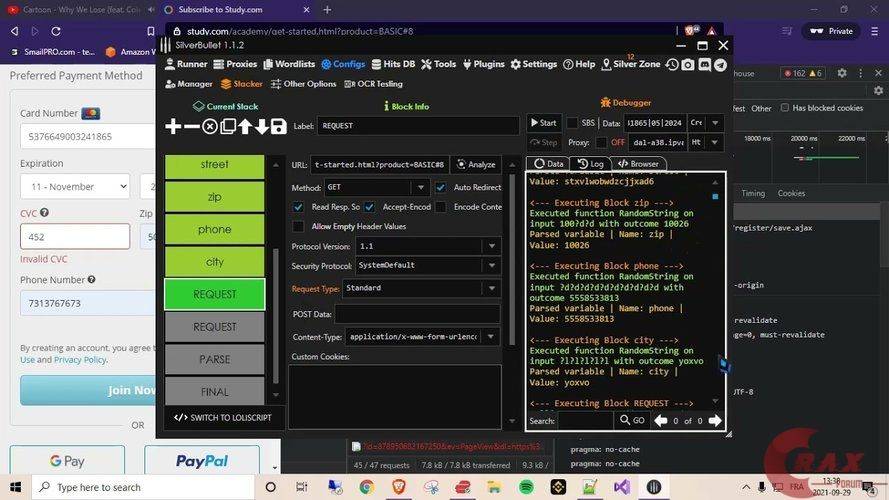Enable Allow Empty Header Values checkbox

[298, 227]
